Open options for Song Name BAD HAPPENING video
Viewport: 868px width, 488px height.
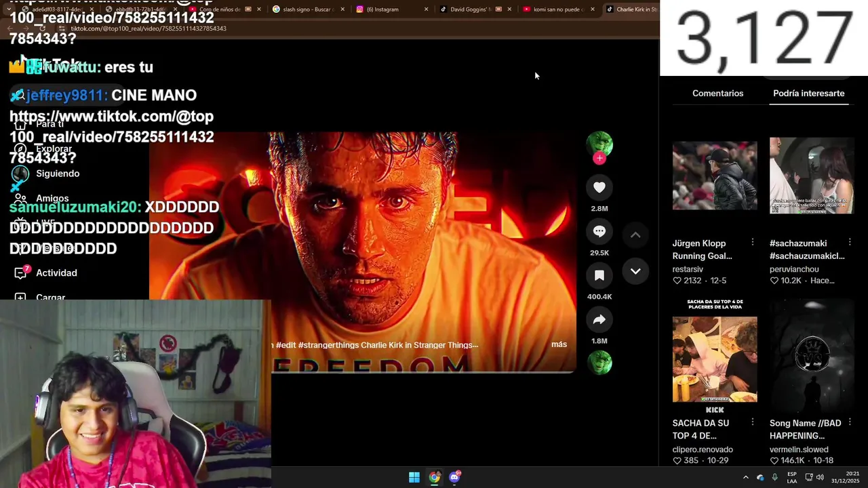click(849, 422)
